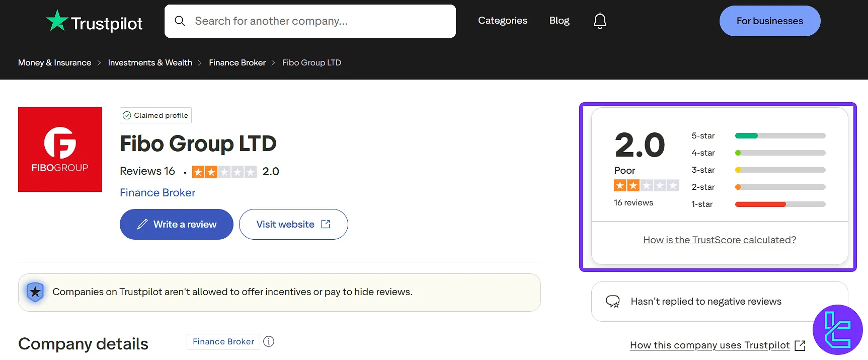Click the Trustpilot star logo
The width and height of the screenshot is (868, 360).
click(57, 21)
